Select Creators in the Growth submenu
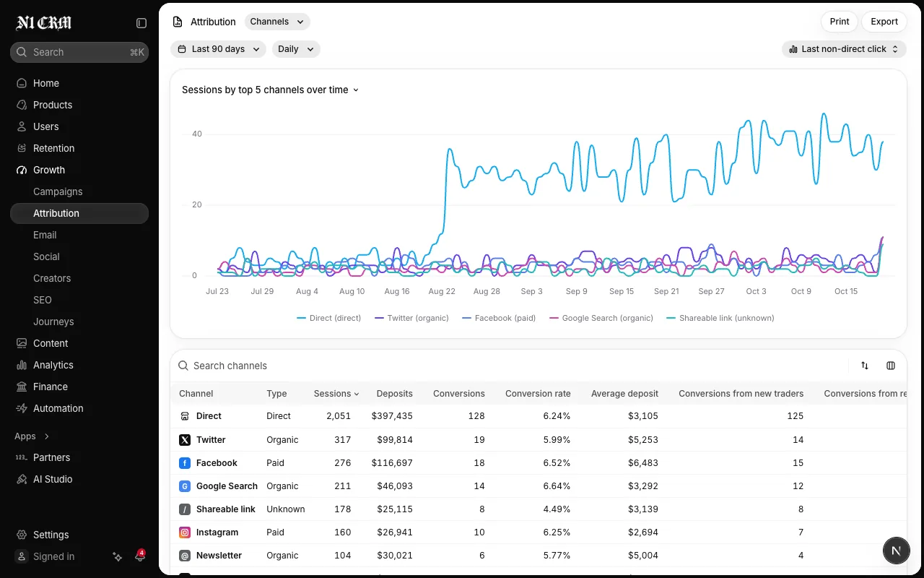The image size is (924, 578). 52,278
